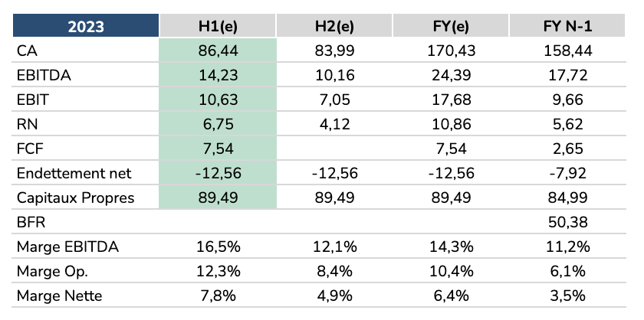Select the Marge Nette row label
This screenshot has height=320, width=644.
click(x=58, y=296)
